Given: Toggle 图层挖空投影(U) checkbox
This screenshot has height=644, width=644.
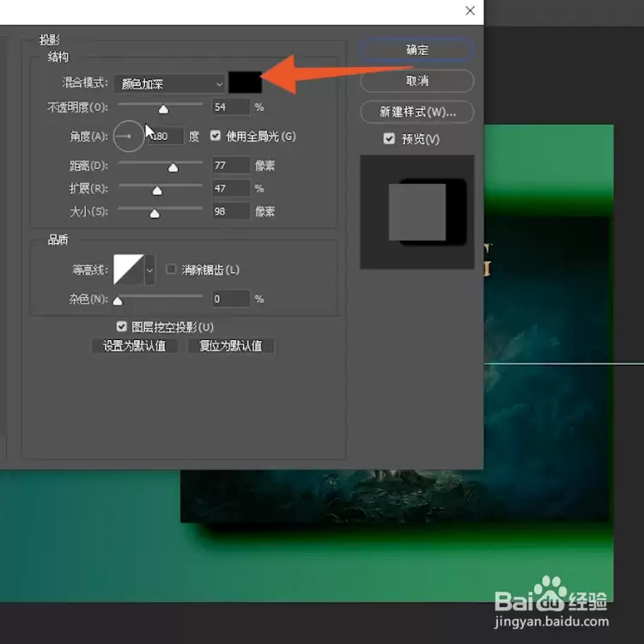Looking at the screenshot, I should (121, 326).
